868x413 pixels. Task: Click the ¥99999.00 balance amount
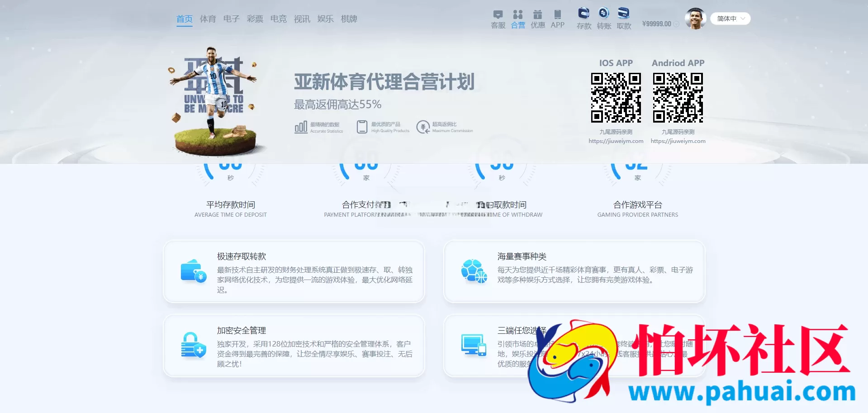click(x=656, y=24)
